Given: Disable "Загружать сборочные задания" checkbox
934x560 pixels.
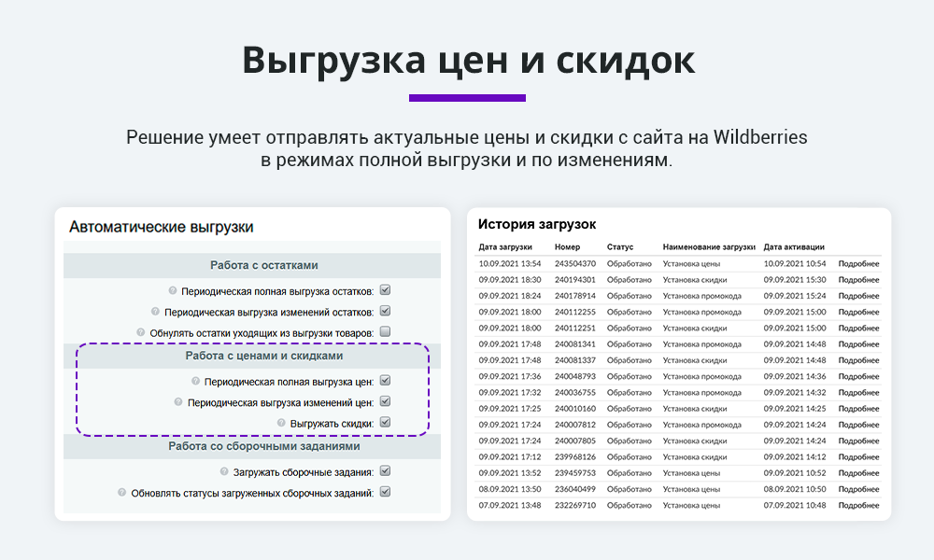Looking at the screenshot, I should coord(385,471).
